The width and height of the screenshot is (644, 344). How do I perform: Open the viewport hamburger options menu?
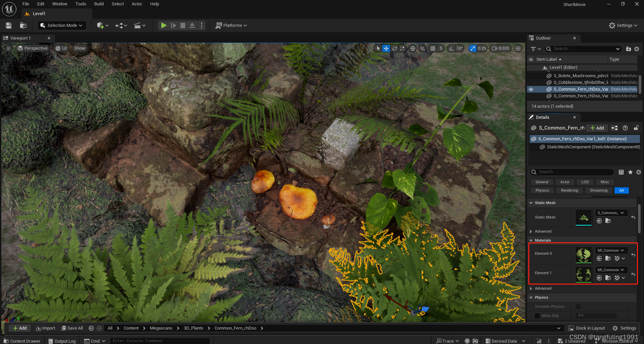pos(9,48)
